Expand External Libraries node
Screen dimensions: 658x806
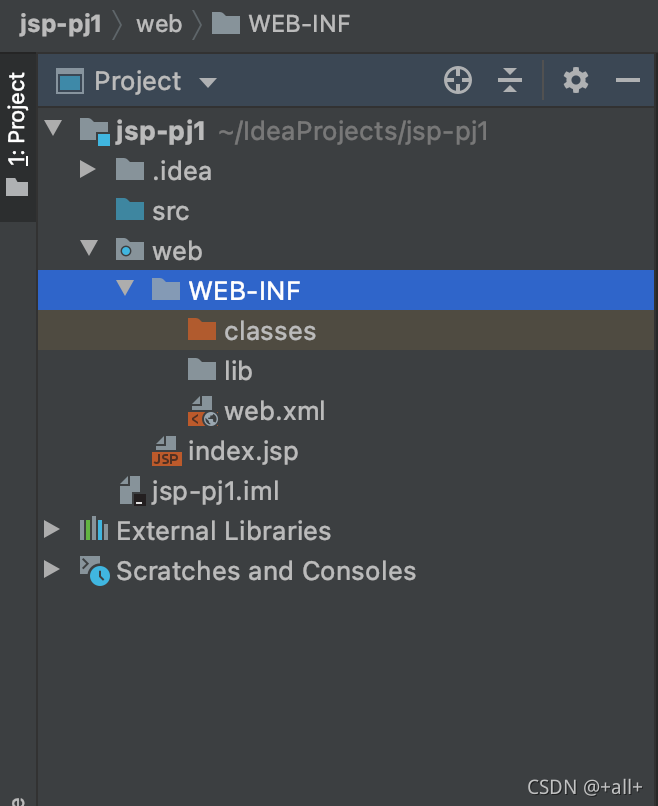tap(51, 529)
